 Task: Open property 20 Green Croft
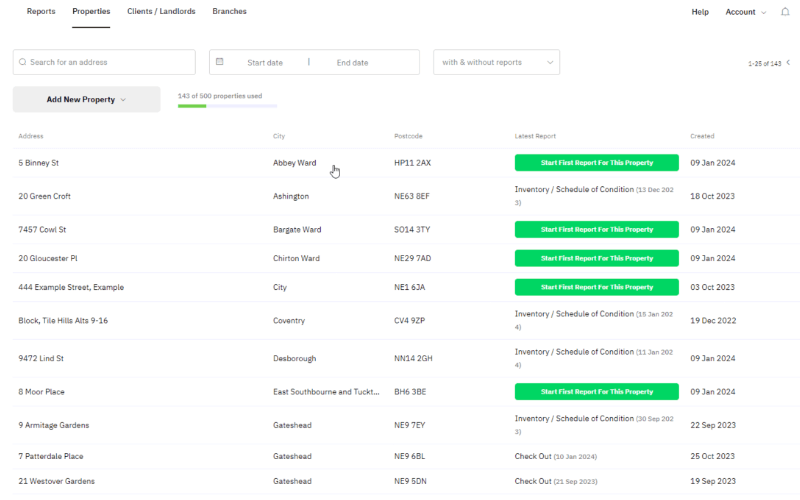44,196
